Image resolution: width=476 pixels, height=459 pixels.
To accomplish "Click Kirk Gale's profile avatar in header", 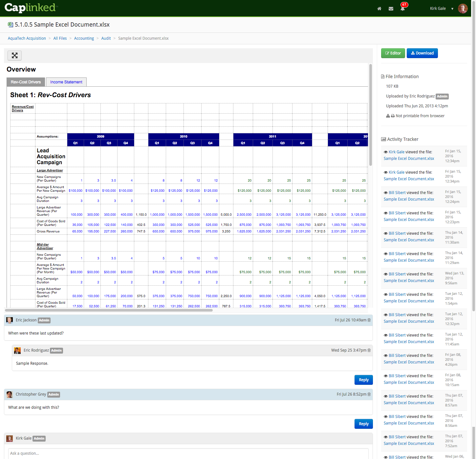I will [463, 9].
